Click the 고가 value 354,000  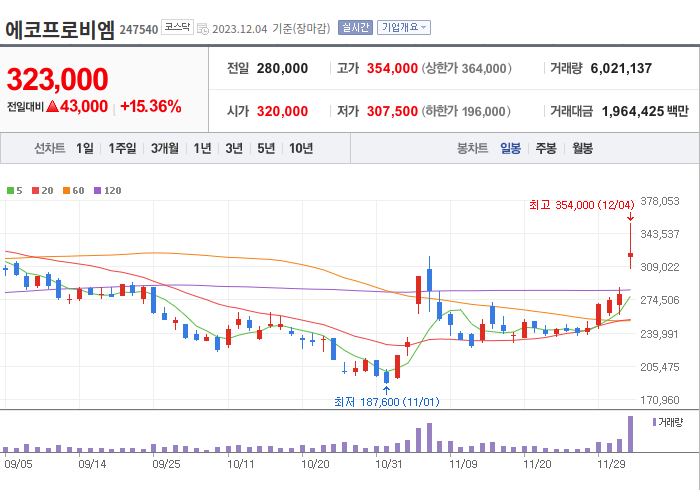click(392, 68)
